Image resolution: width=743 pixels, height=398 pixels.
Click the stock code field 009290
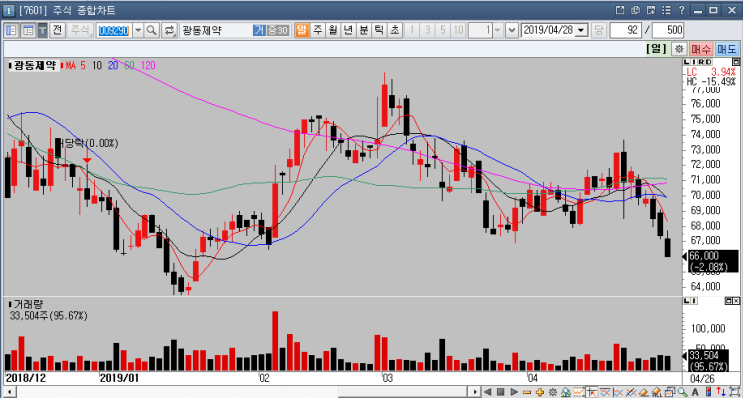tap(113, 31)
